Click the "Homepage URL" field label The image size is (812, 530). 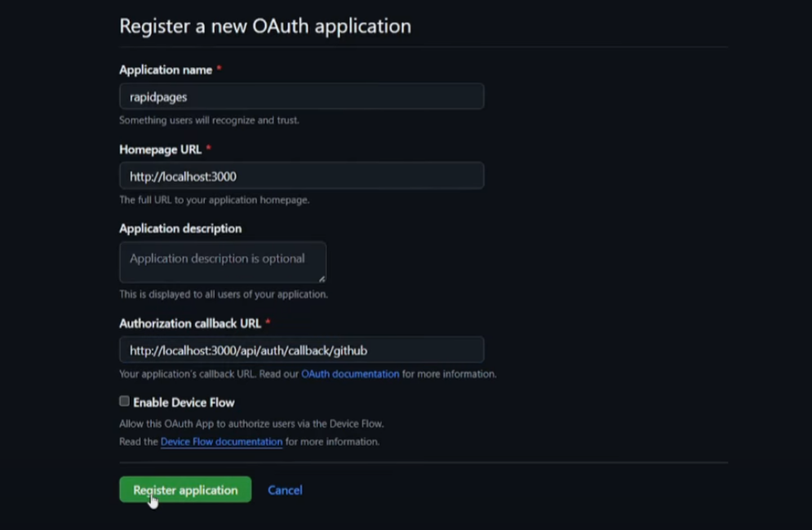click(160, 149)
